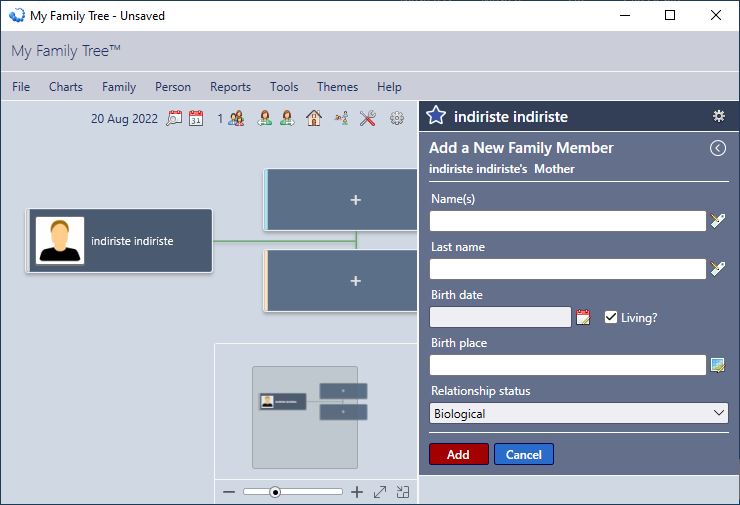Click the blue Cancel button
Image resolution: width=740 pixels, height=505 pixels.
tap(524, 454)
